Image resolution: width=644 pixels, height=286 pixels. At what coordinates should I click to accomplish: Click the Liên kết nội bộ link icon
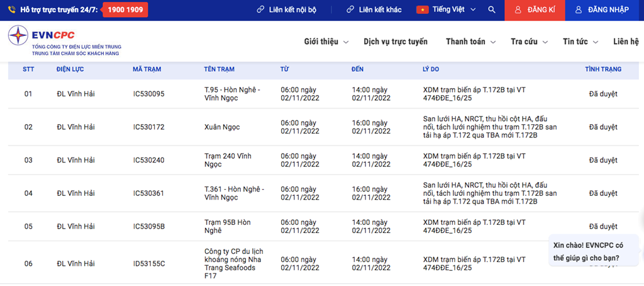click(x=260, y=10)
